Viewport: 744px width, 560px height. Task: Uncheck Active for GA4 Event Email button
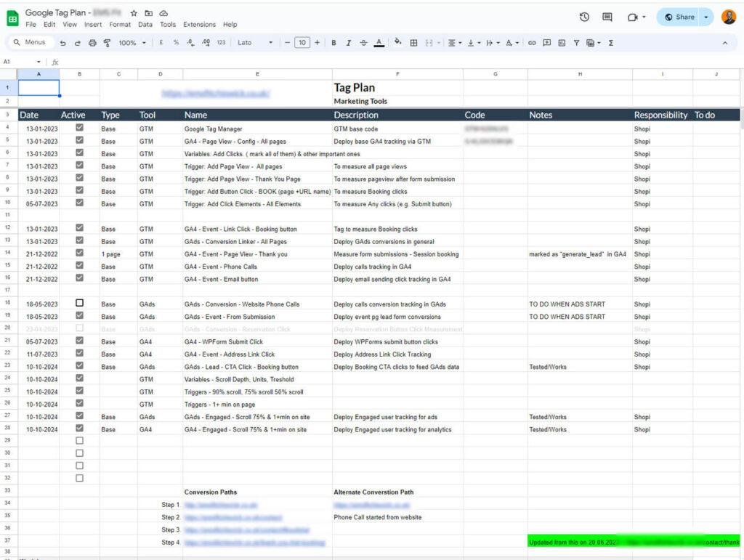(x=79, y=278)
